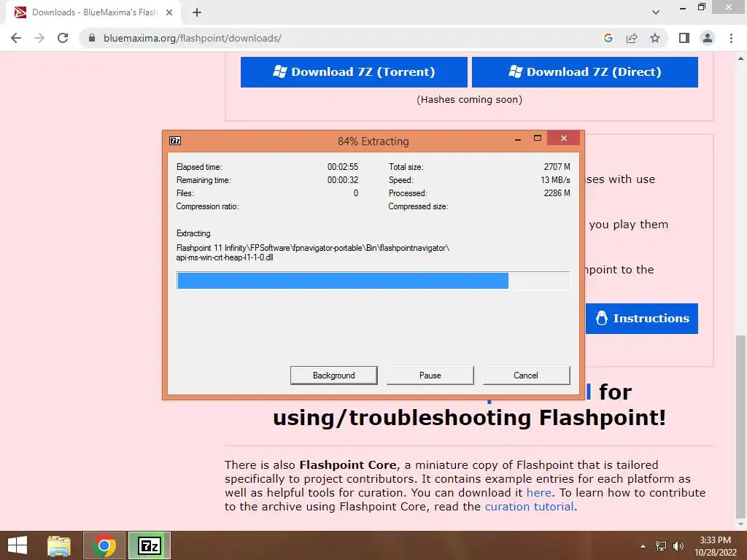This screenshot has height=560, width=747.
Task: Click the extracting file path text
Action: [312, 252]
